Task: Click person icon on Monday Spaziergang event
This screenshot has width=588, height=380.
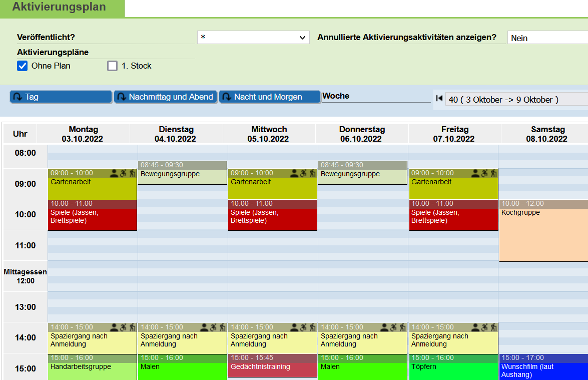Action: click(114, 327)
